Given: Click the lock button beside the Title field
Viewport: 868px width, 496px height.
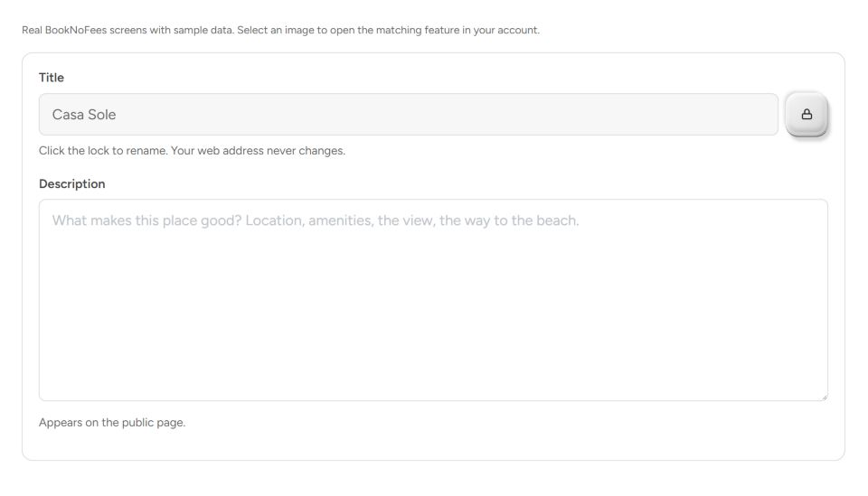Looking at the screenshot, I should (807, 115).
